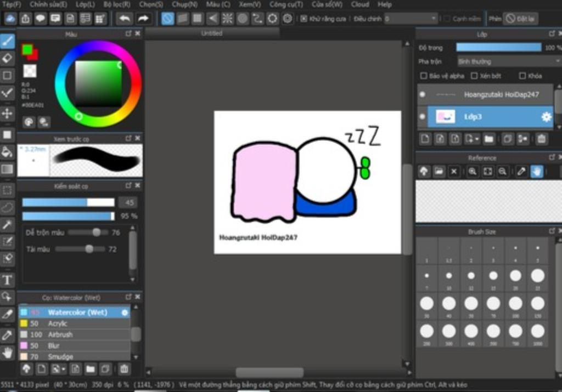This screenshot has height=392, width=562.
Task: Open a reference image with the folder icon
Action: click(x=439, y=172)
